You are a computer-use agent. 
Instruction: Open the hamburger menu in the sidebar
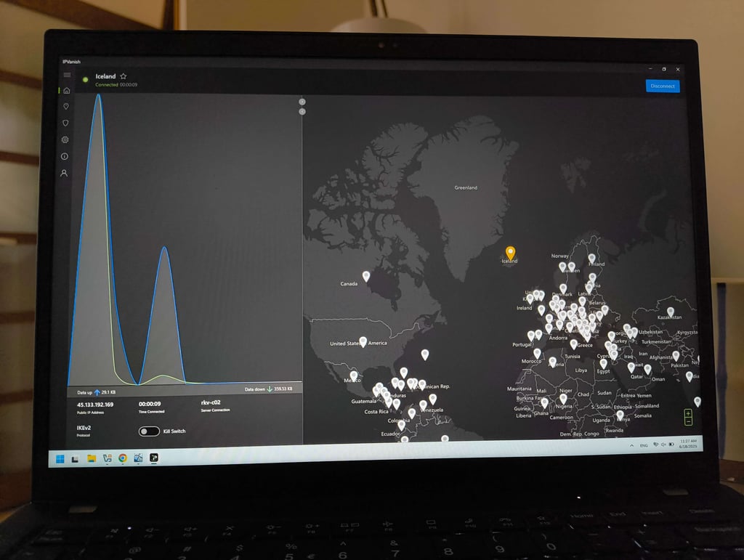point(67,75)
